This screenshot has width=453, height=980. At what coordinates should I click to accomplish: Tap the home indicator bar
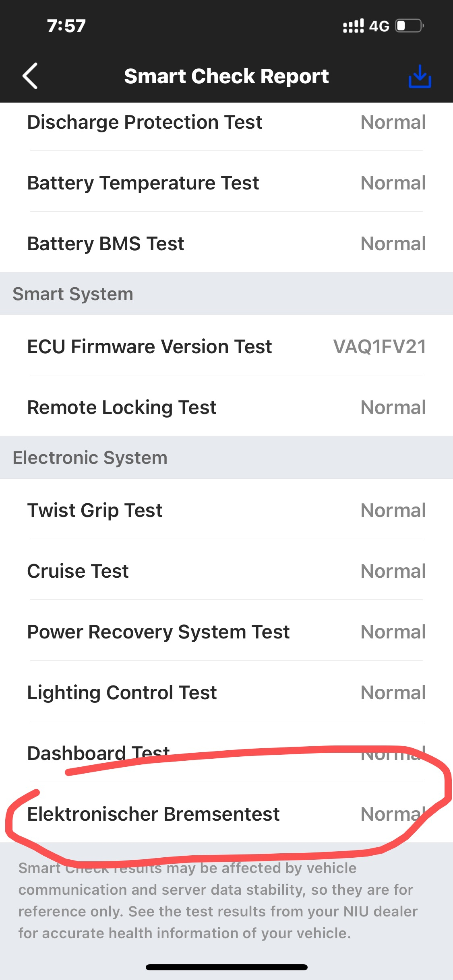(226, 967)
